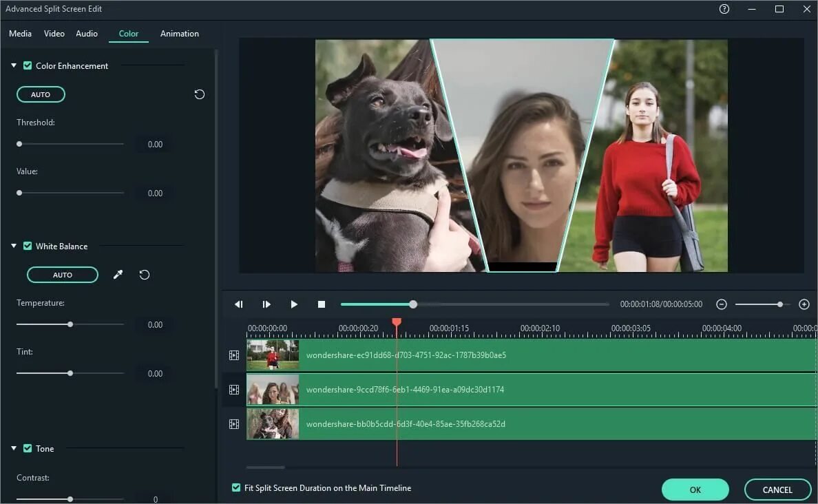The height and width of the screenshot is (504, 818).
Task: Click the center face panel in preview
Action: point(522,156)
